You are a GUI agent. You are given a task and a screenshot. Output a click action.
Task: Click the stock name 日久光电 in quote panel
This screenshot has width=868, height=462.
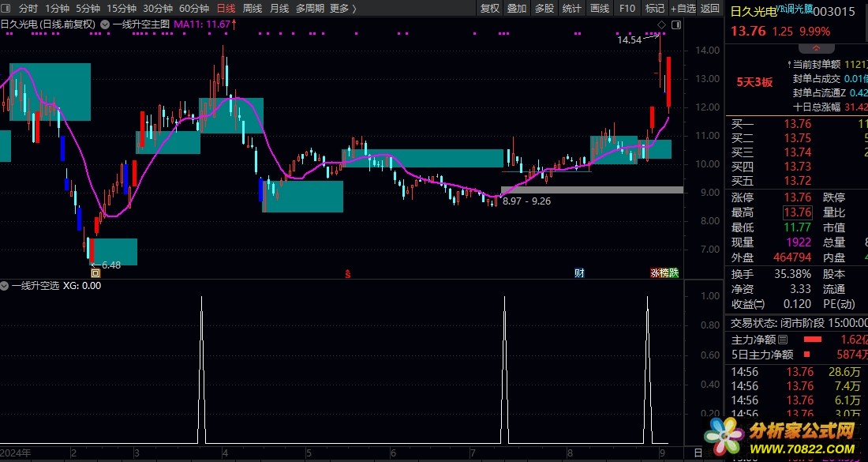[x=754, y=12]
